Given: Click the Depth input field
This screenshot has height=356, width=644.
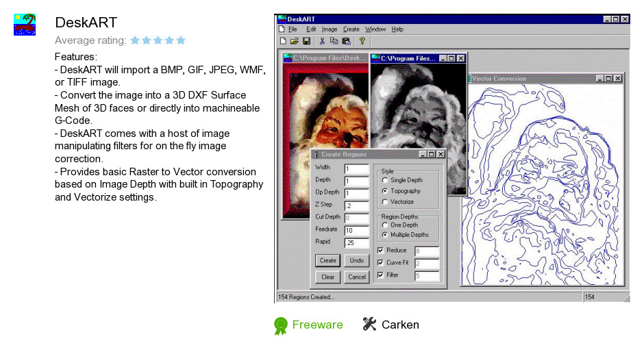Looking at the screenshot, I should point(356,181).
